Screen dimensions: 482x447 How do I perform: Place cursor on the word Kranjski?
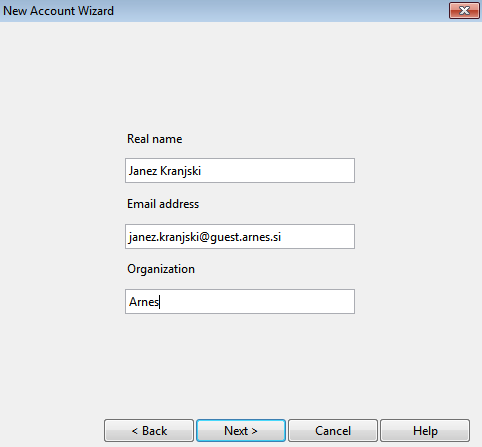[x=180, y=171]
